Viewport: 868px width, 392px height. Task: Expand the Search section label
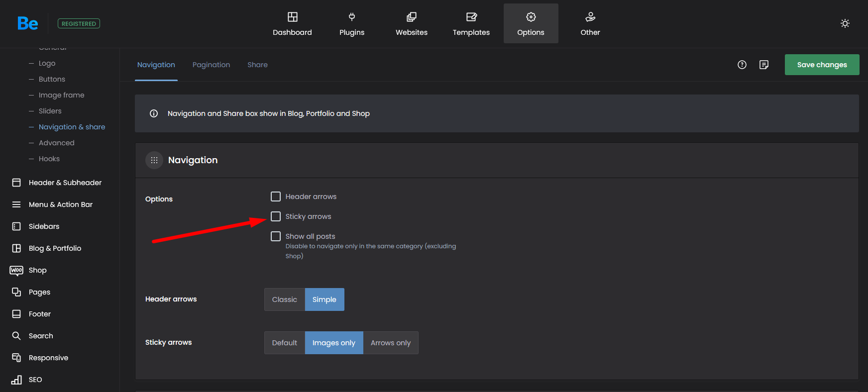[x=41, y=336]
